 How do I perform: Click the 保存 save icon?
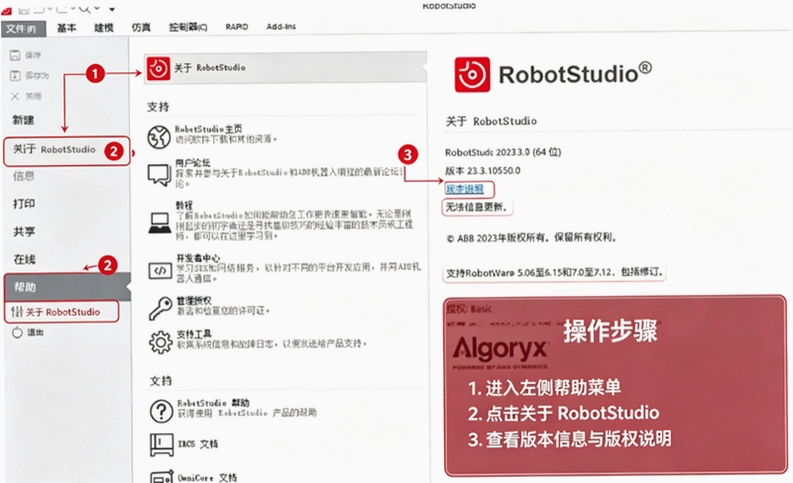[x=15, y=55]
